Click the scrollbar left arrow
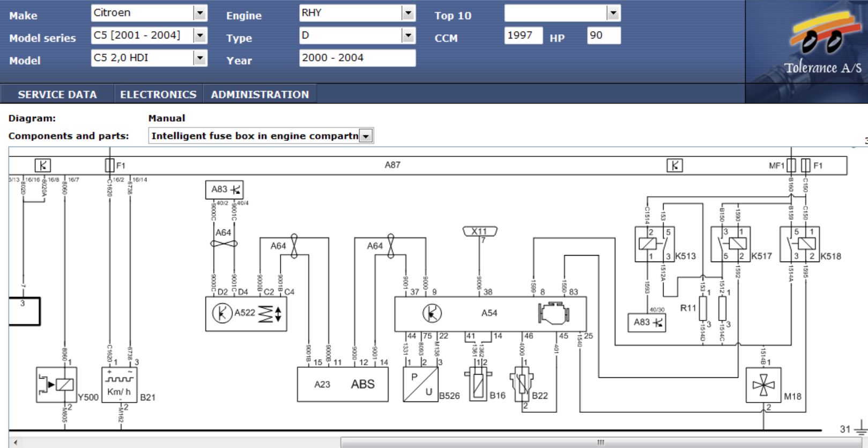Viewport: 868px width, 448px height. pos(15,443)
